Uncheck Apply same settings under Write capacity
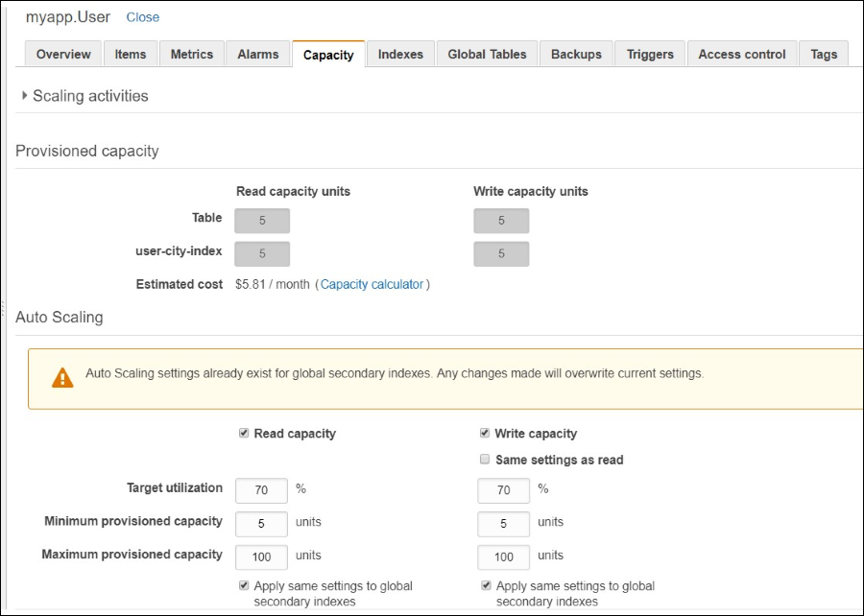The height and width of the screenshot is (616, 864). pyautogui.click(x=485, y=584)
